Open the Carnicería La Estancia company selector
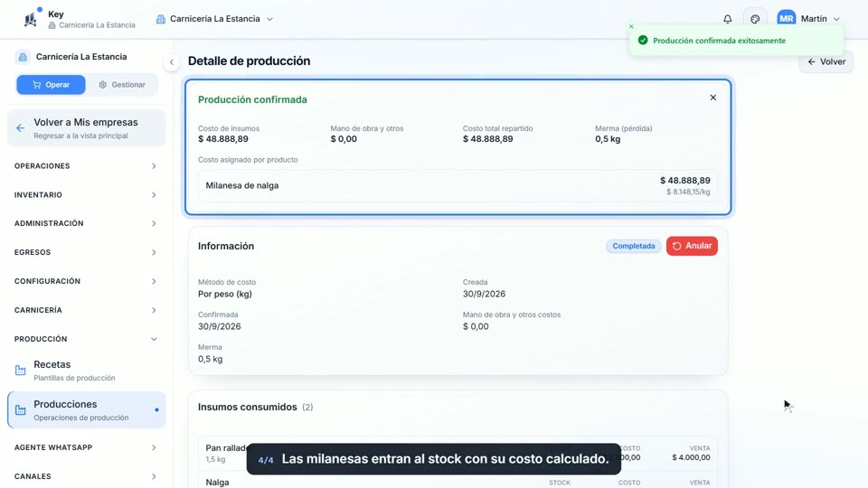868x488 pixels. click(215, 19)
